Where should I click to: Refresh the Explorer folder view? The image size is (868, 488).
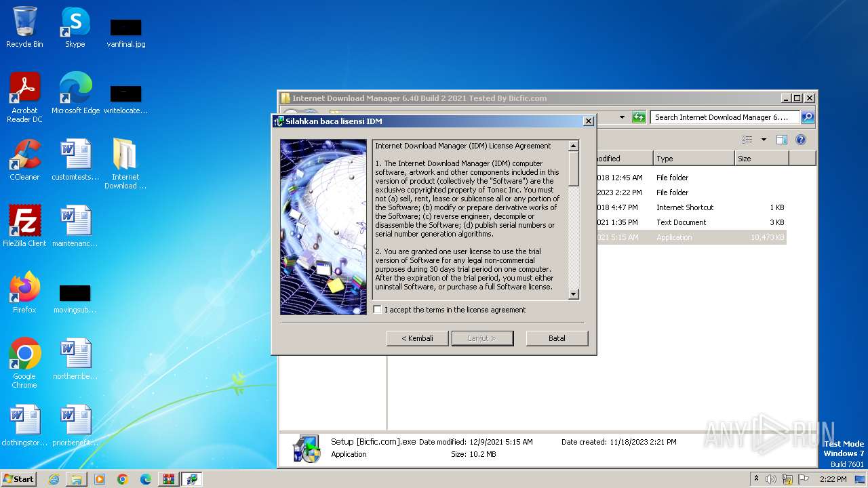coord(639,117)
